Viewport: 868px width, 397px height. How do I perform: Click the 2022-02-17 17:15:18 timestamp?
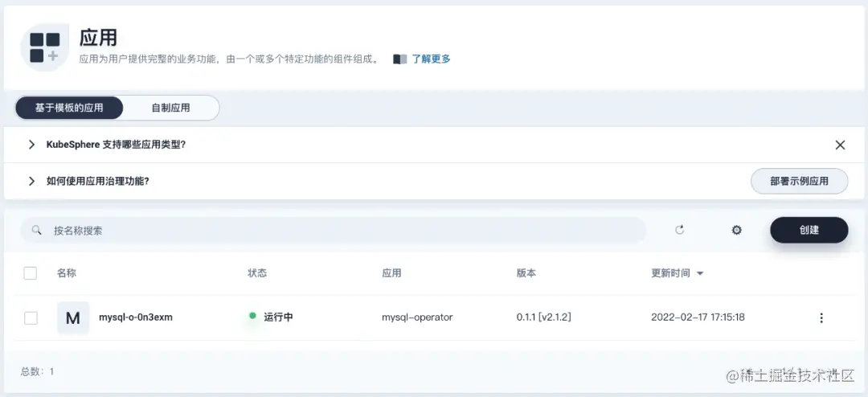[x=698, y=317]
